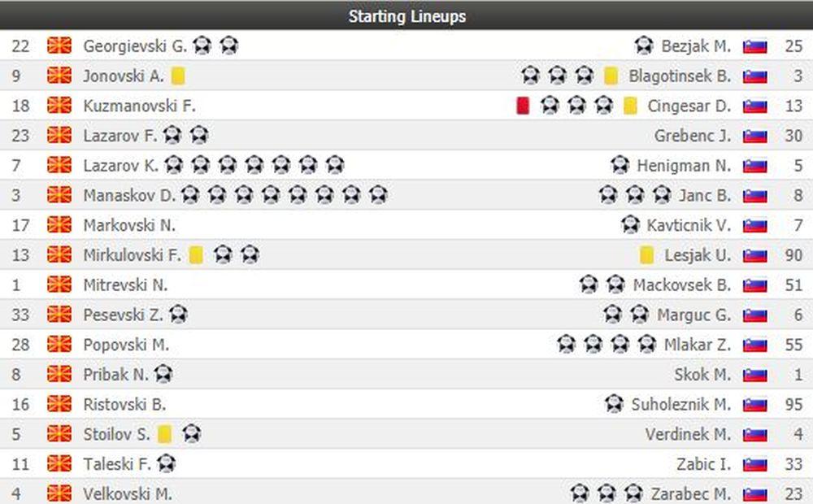
Task: Open player Lazarov K. profile
Action: click(x=120, y=166)
